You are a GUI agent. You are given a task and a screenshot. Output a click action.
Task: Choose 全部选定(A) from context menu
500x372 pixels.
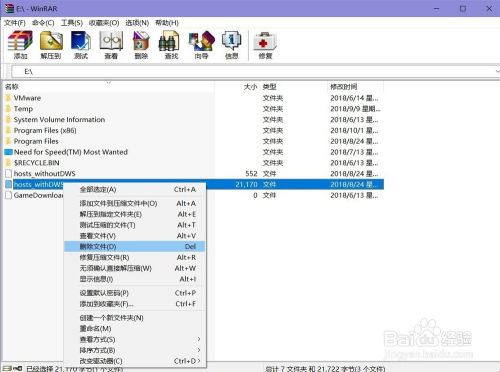[135, 189]
